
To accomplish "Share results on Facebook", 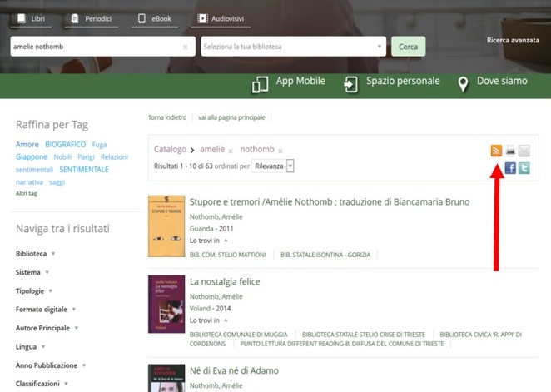I will tap(510, 168).
